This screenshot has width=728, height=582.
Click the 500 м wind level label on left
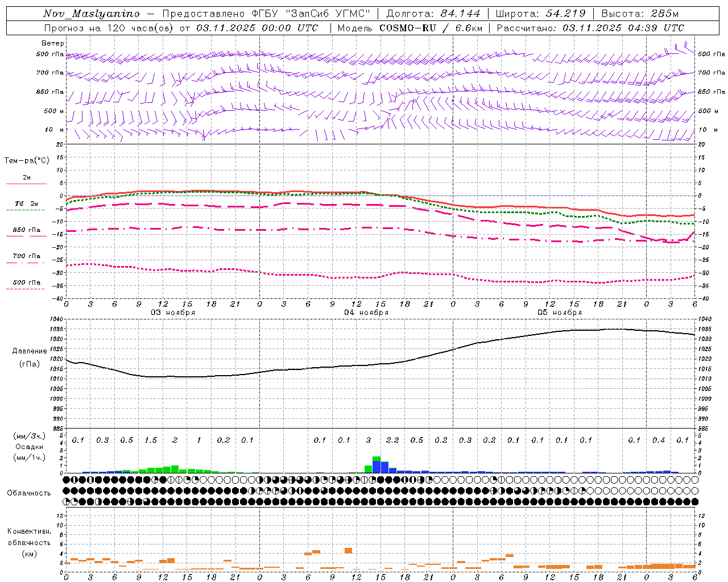pyautogui.click(x=55, y=111)
